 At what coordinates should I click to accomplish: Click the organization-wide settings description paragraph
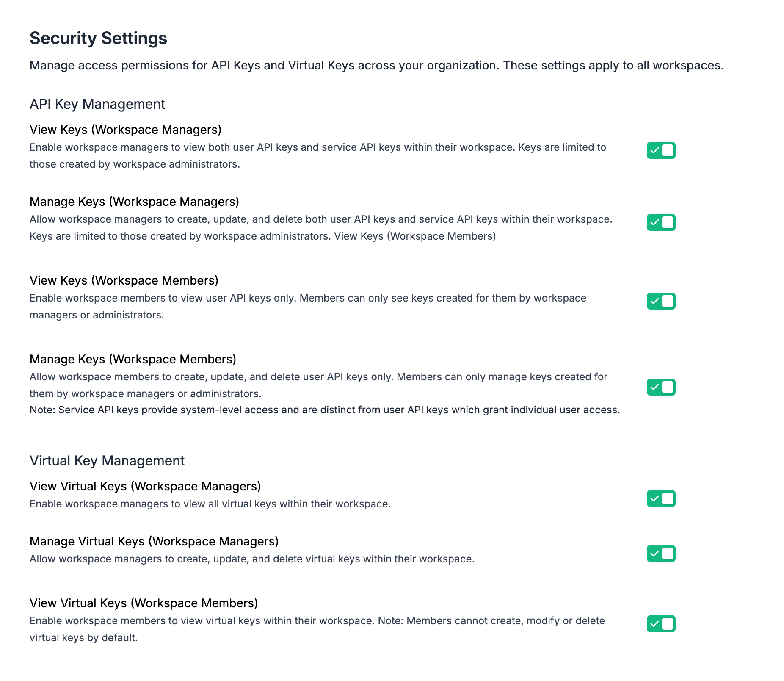click(x=377, y=66)
